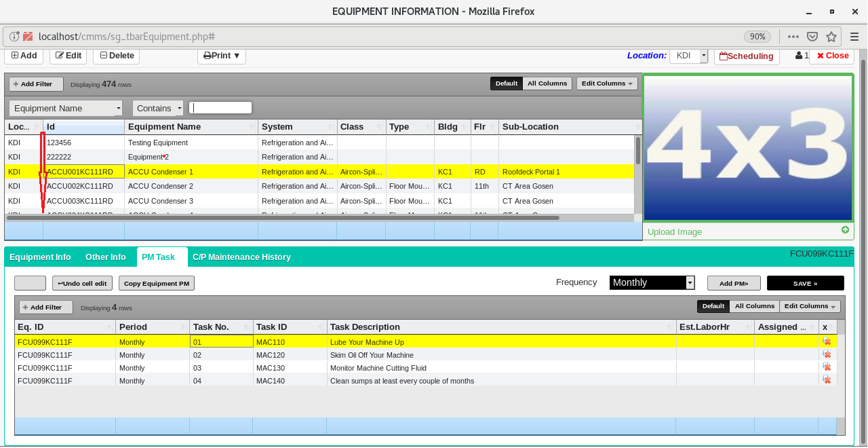Expand the Equipment Name filter field dropdown
The height and width of the screenshot is (448, 868).
(119, 108)
